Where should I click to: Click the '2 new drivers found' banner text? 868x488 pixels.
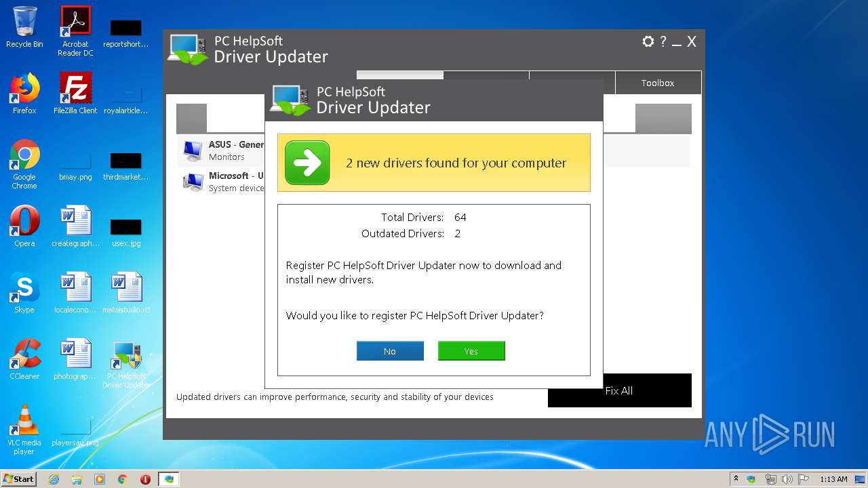[x=456, y=163]
